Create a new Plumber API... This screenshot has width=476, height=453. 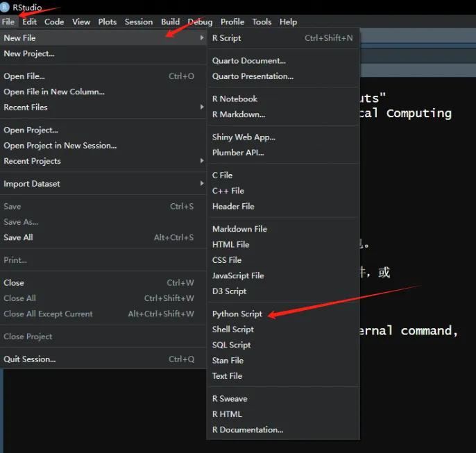pyautogui.click(x=283, y=153)
